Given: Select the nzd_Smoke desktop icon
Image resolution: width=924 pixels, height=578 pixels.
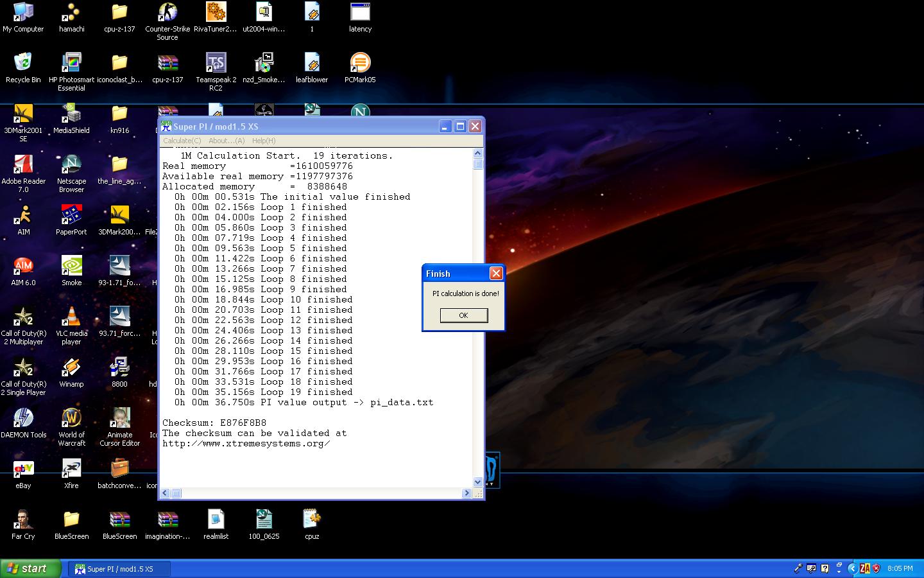Looking at the screenshot, I should [264, 68].
